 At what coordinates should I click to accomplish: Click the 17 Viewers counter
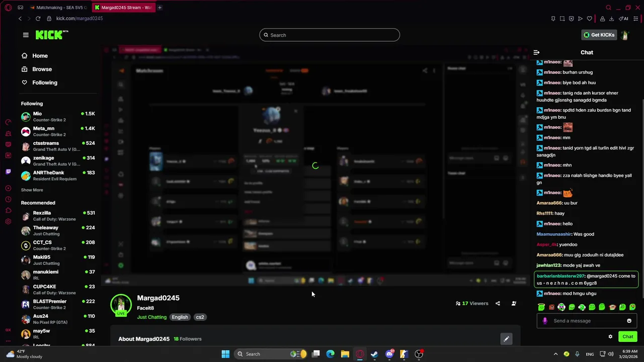(472, 303)
